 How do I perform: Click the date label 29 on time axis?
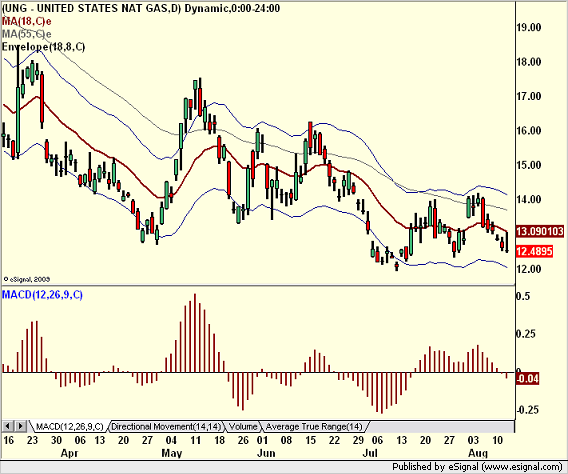click(x=358, y=440)
